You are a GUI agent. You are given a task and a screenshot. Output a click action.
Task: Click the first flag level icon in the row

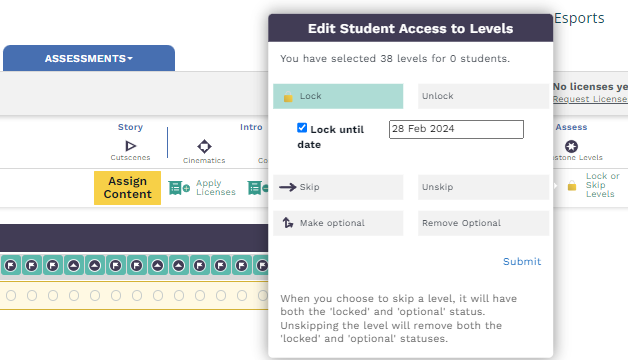coord(11,265)
